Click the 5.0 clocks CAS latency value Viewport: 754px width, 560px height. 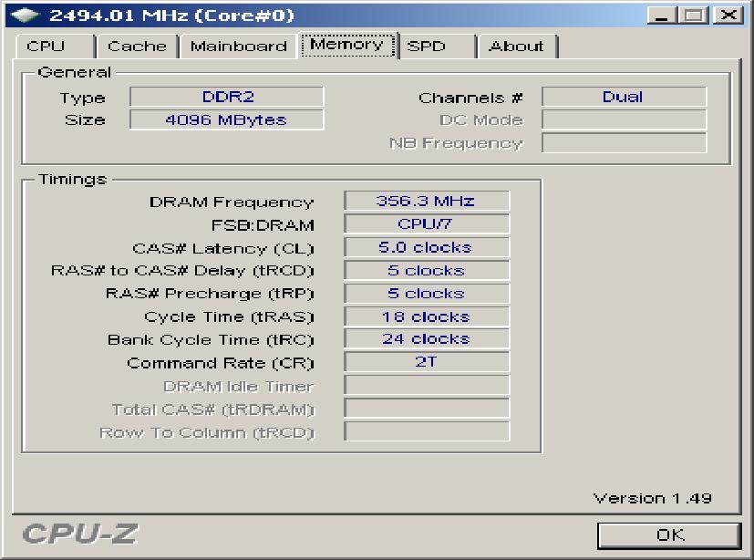coord(427,247)
